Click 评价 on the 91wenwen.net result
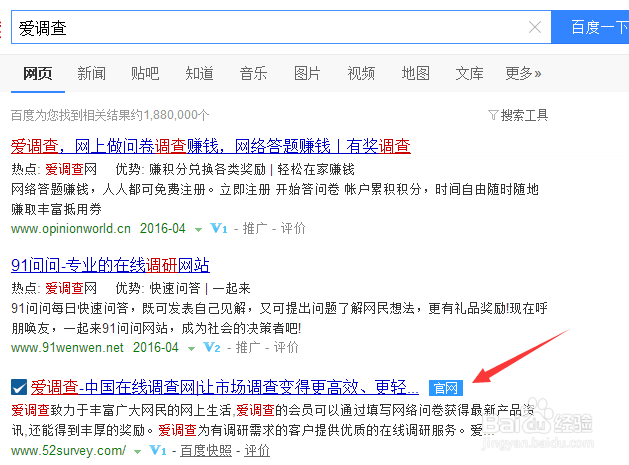The width and height of the screenshot is (629, 465). coord(286,347)
